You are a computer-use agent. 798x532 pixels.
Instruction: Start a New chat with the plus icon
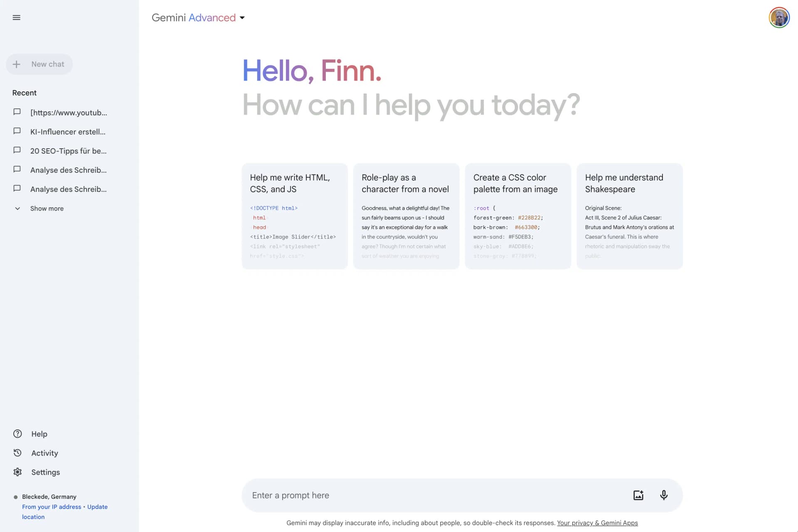[17, 64]
